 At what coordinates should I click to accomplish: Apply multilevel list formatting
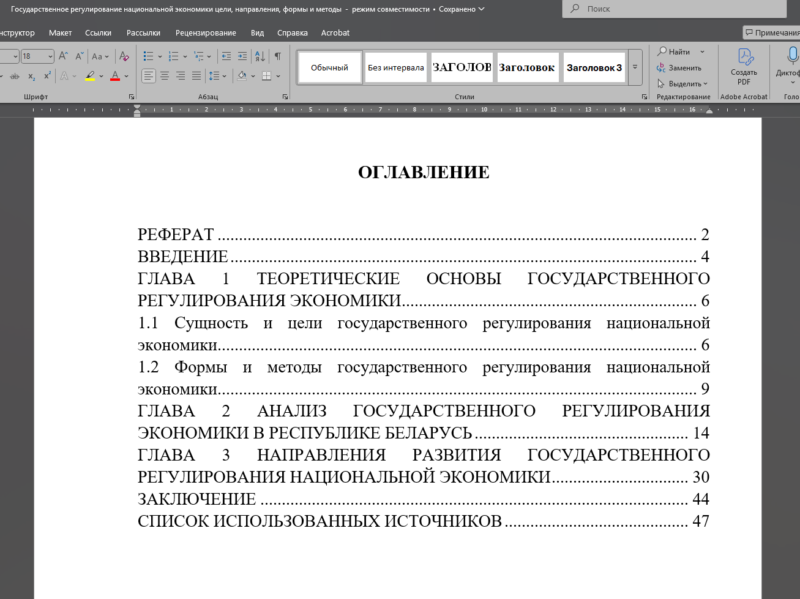point(198,56)
